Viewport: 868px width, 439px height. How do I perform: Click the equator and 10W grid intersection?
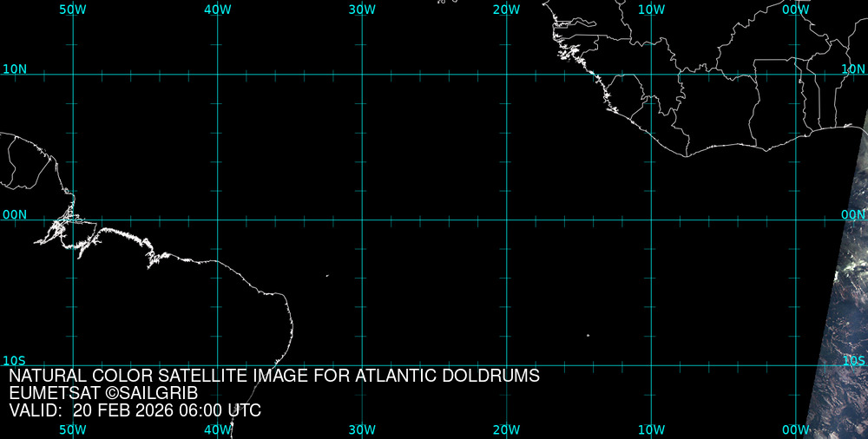click(651, 219)
